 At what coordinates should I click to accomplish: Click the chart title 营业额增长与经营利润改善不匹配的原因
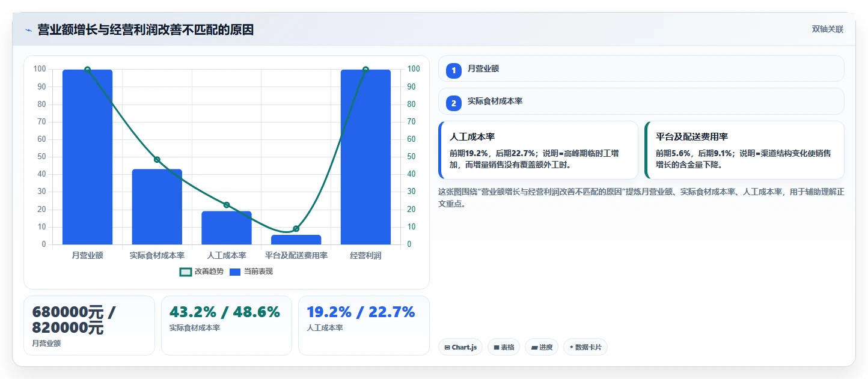(x=145, y=29)
